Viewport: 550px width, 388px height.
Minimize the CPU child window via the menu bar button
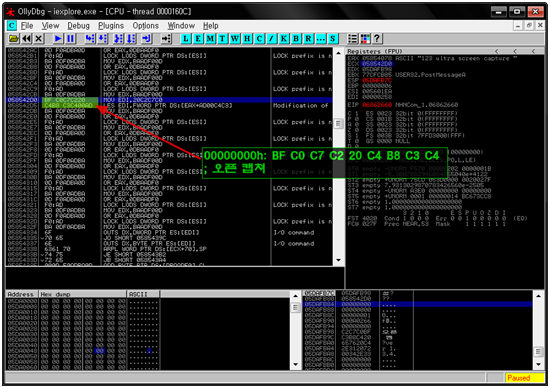click(x=518, y=25)
